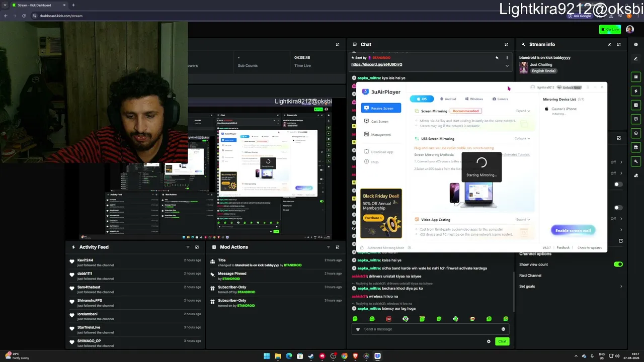
Task: Expand the Screen Mirroring section
Action: [523, 111]
